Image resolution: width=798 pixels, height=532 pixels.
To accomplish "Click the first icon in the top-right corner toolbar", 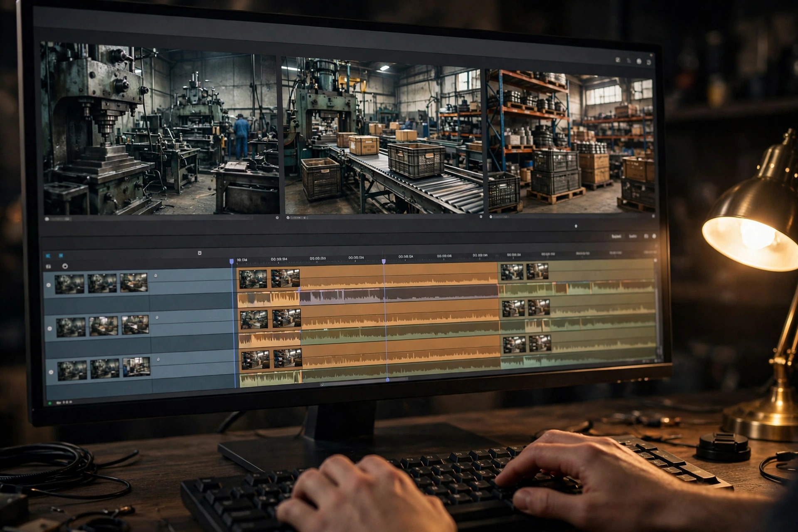I will (618, 60).
